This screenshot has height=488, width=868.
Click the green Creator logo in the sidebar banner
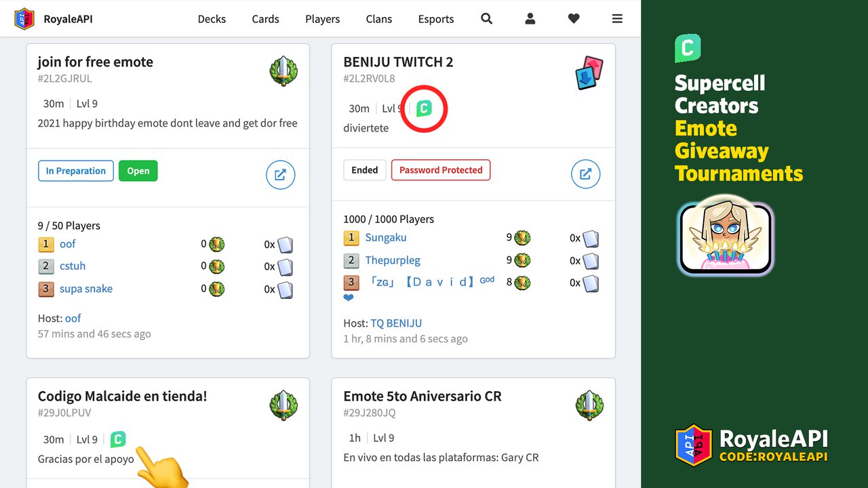click(x=688, y=48)
